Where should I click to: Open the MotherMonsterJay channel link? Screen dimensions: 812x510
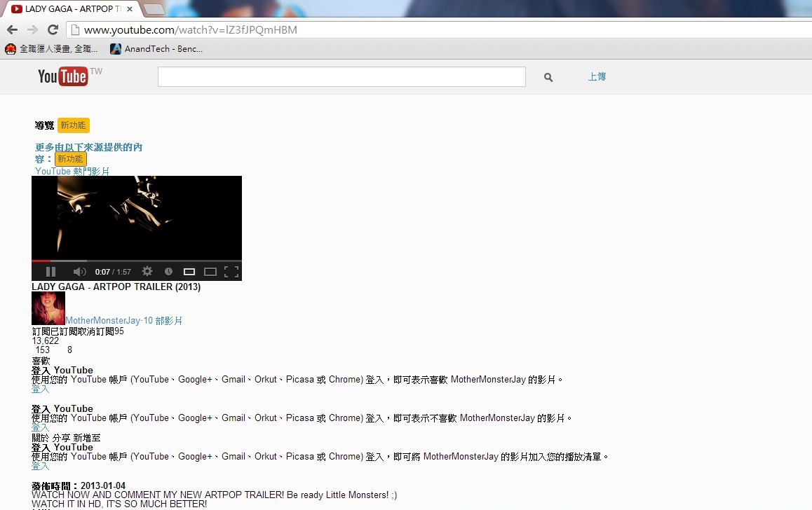point(102,321)
